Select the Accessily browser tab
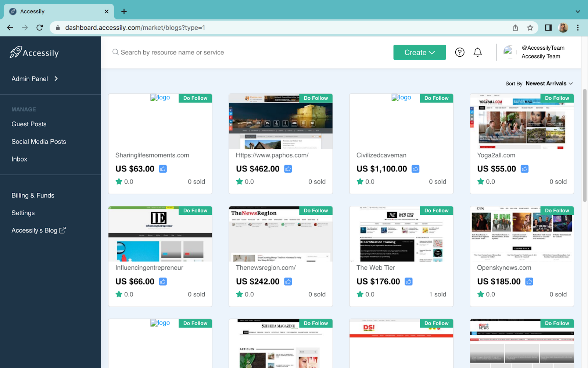 click(x=59, y=11)
